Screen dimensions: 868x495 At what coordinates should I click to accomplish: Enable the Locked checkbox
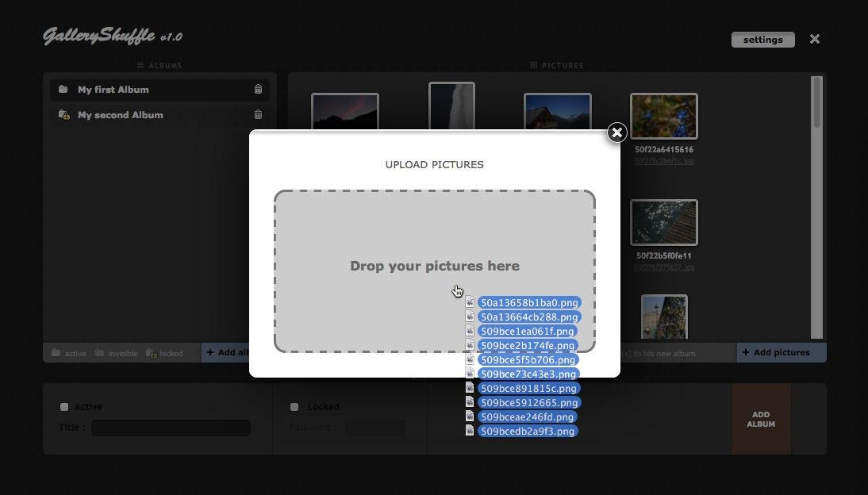click(294, 406)
